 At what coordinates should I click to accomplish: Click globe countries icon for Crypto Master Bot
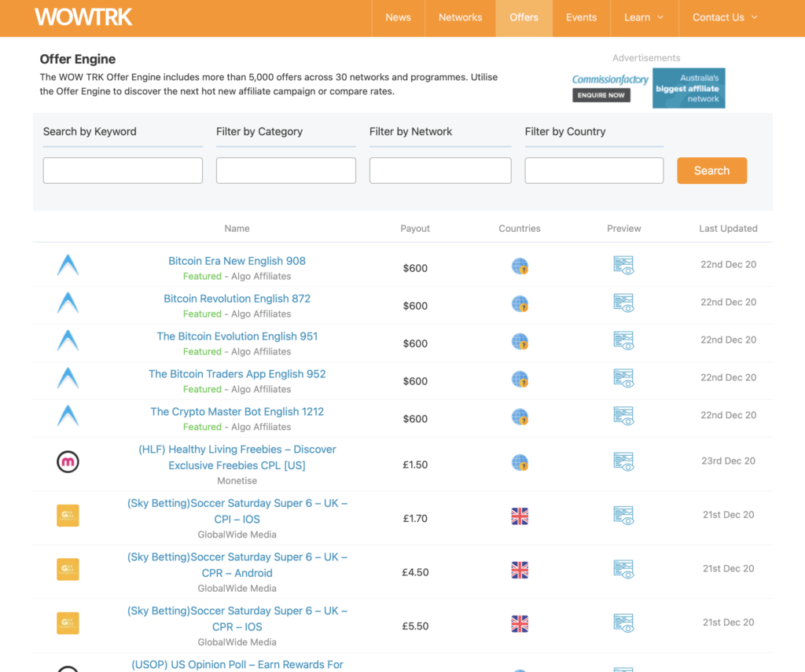tap(520, 417)
